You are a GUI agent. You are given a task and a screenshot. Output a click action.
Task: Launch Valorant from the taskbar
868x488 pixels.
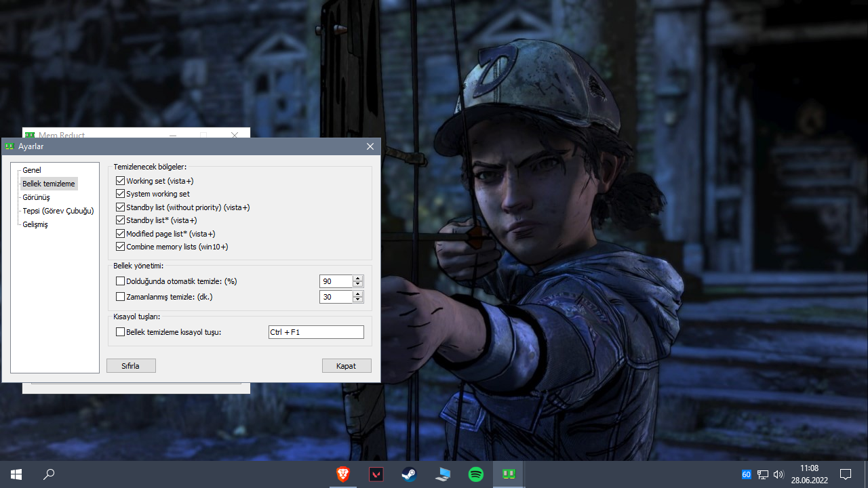[376, 474]
